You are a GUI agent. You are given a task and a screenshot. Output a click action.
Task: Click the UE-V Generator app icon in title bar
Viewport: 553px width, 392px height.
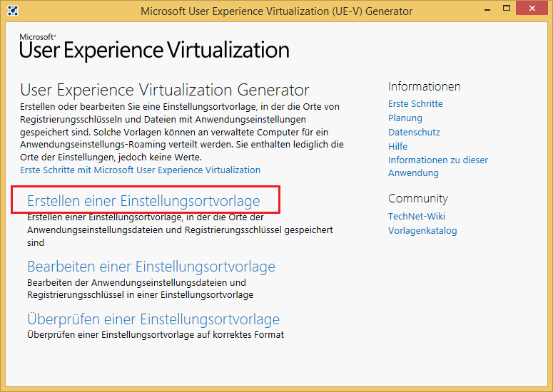pos(13,11)
